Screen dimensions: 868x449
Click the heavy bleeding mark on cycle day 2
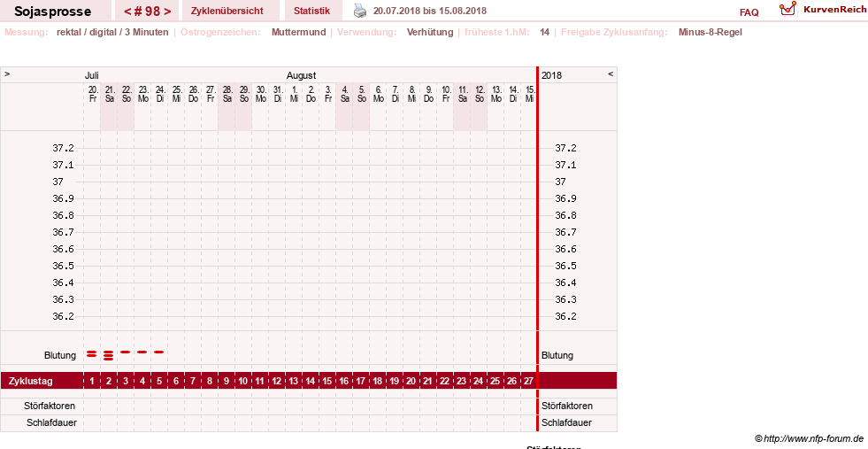[109, 355]
